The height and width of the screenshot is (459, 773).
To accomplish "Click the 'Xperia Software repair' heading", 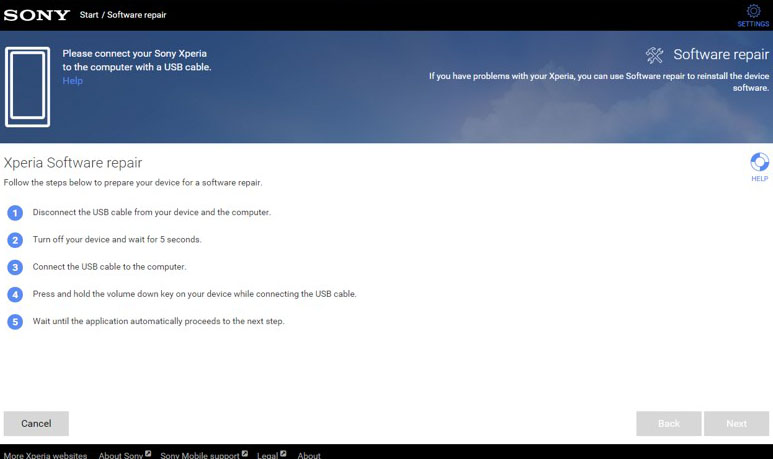I will (x=73, y=163).
